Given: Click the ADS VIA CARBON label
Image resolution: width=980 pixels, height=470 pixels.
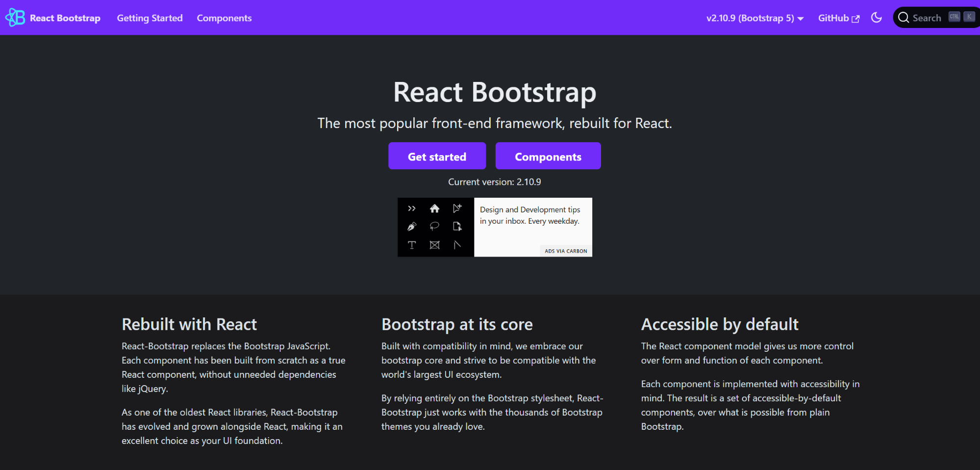Looking at the screenshot, I should pos(566,251).
